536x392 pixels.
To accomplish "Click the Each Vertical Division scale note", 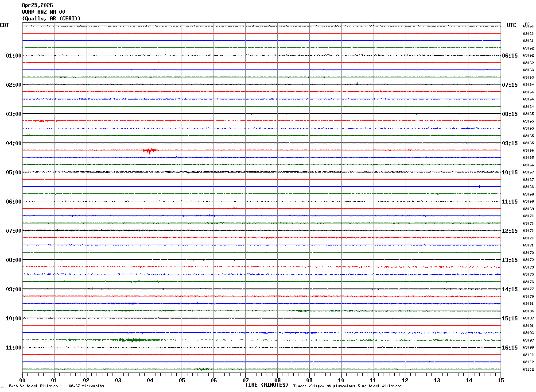I will click(56, 386).
